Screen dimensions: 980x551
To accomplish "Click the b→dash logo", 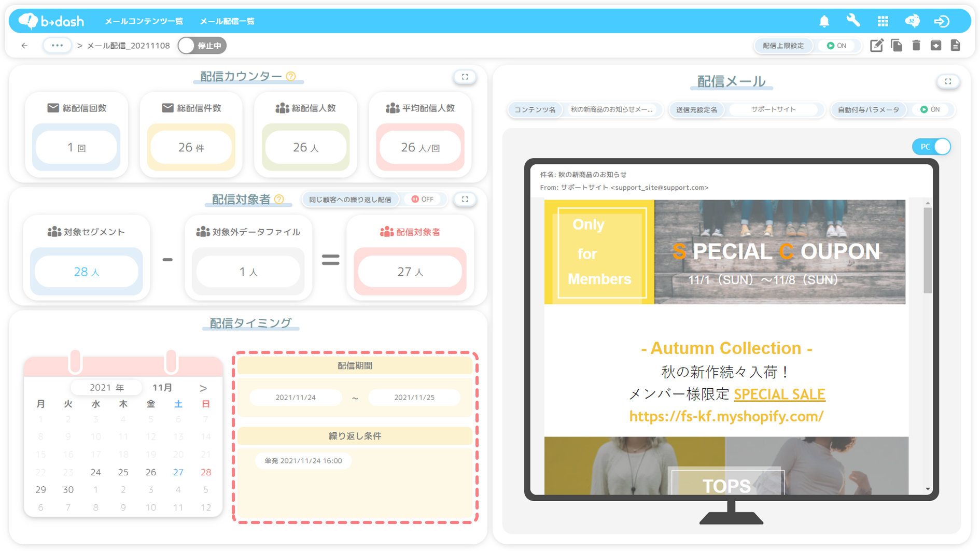I will 51,21.
